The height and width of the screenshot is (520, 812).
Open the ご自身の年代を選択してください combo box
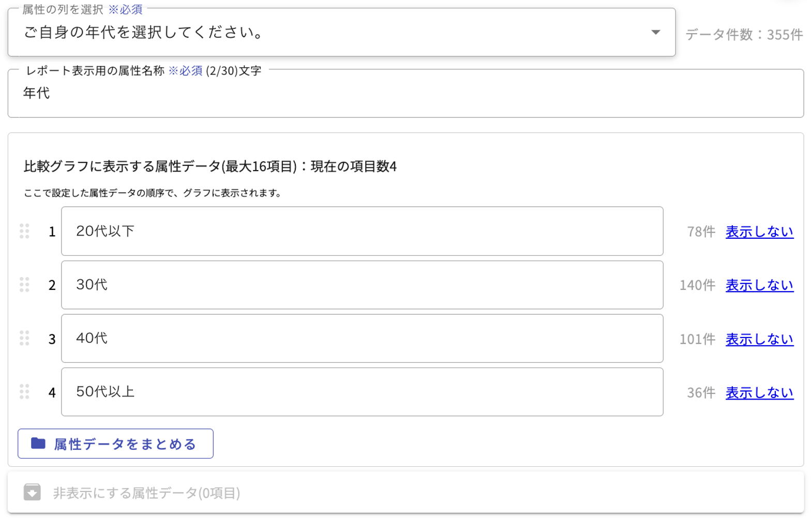point(331,33)
